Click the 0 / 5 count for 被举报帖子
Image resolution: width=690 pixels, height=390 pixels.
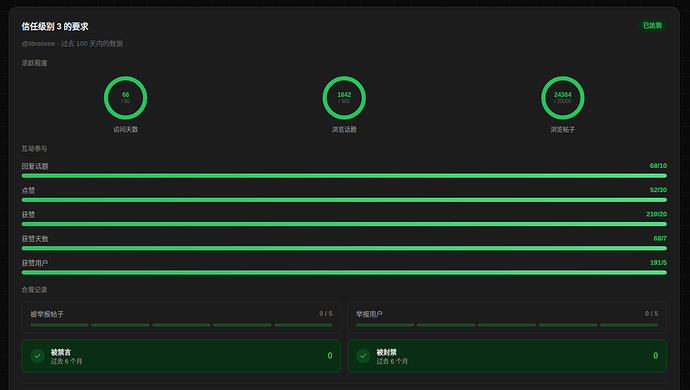(x=326, y=313)
